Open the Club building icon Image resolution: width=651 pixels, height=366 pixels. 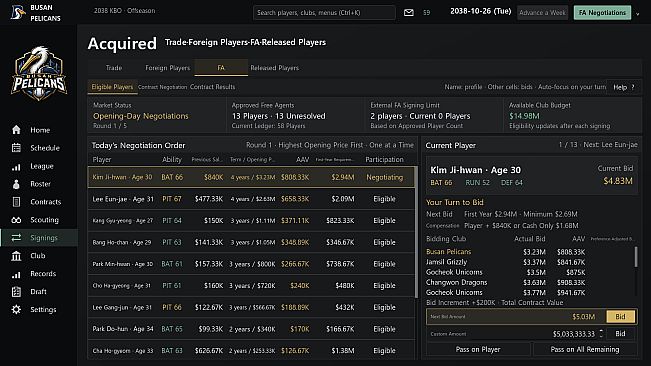point(16,256)
